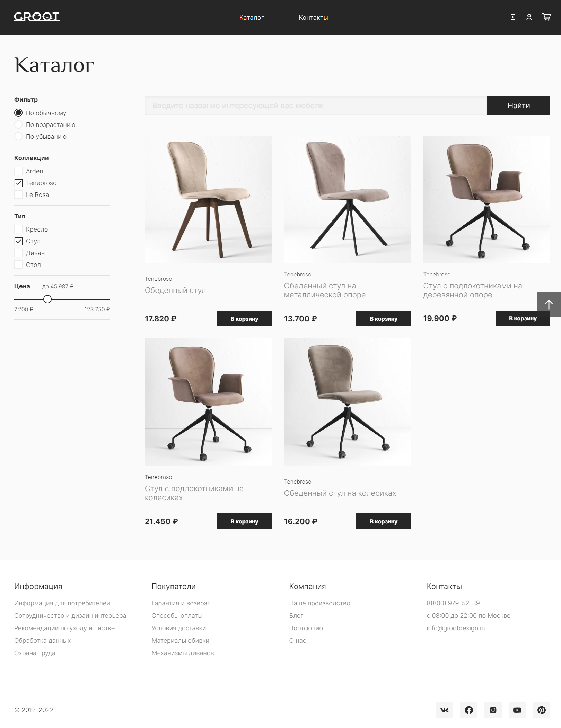Uncheck the Tenebroso collection checkbox
This screenshot has width=561, height=728.
18,183
